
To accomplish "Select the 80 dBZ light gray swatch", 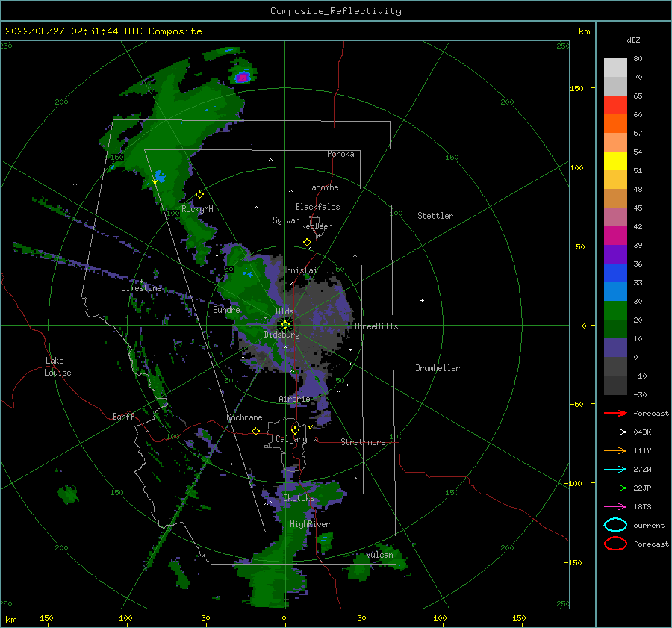I will (x=615, y=67).
